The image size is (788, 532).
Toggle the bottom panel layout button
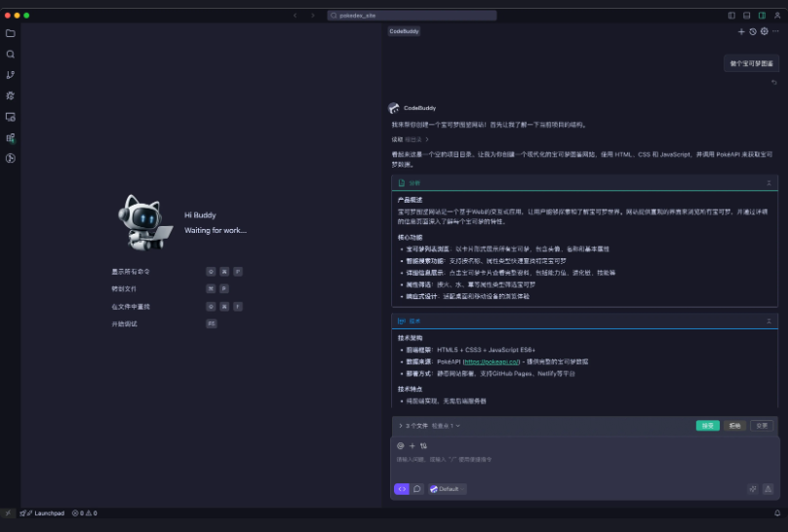tap(747, 16)
